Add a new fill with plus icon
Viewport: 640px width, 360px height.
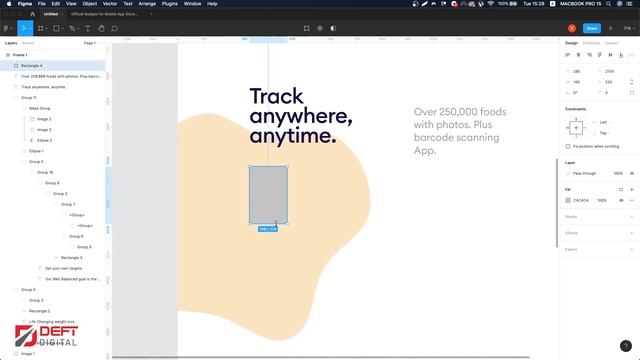(632, 189)
